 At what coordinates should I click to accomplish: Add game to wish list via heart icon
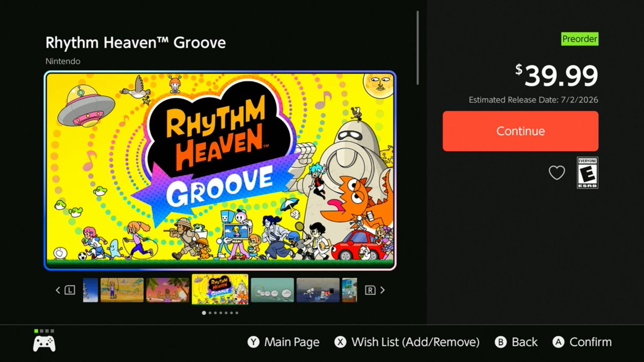(x=557, y=173)
